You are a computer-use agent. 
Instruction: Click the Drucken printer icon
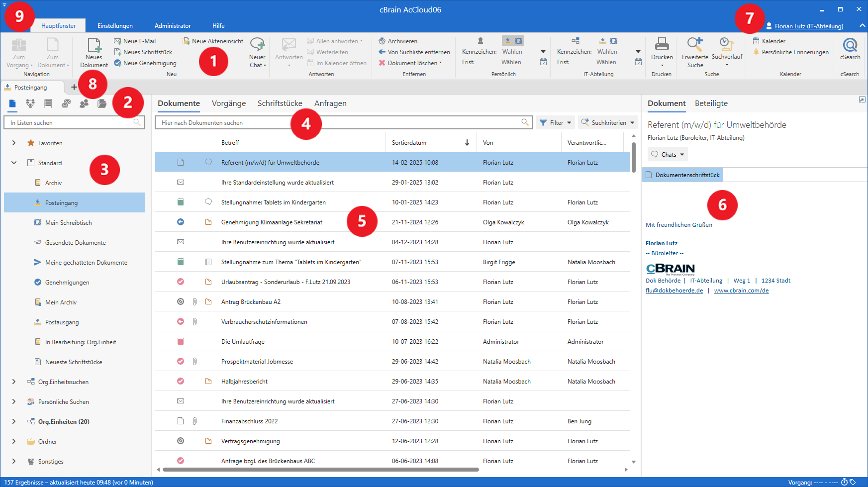[x=662, y=45]
